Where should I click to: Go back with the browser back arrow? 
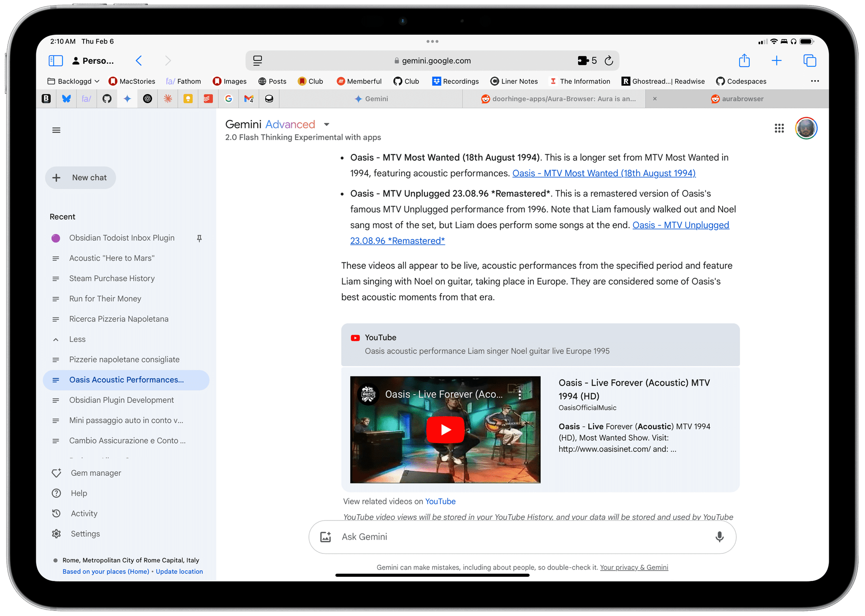[139, 61]
